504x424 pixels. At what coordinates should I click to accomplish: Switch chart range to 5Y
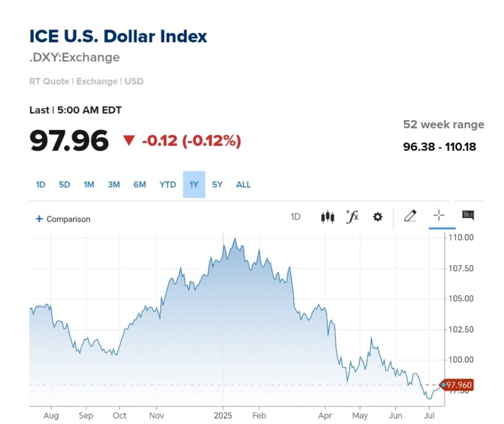(x=218, y=185)
